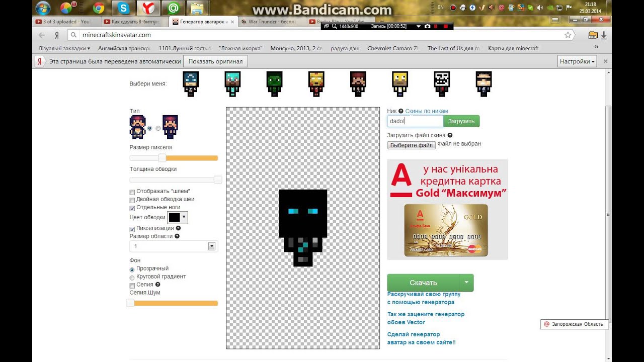
Task: Open Yandex Browser taskbar icon
Action: (x=148, y=8)
